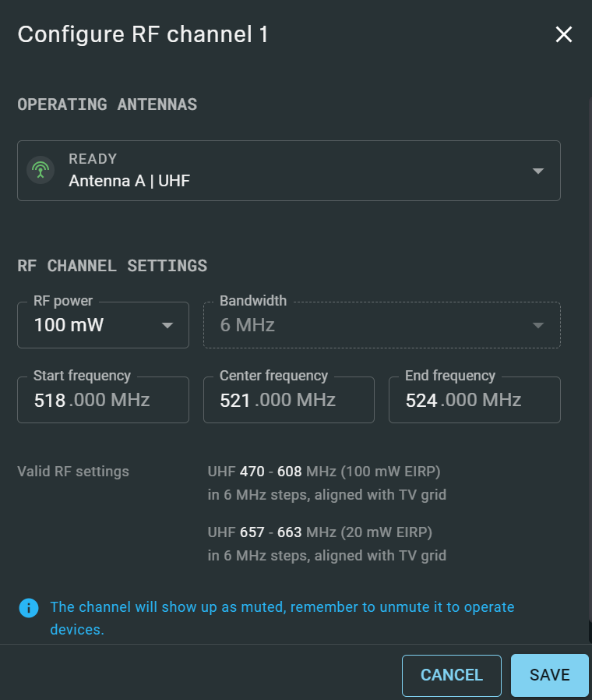Viewport: 592px width, 700px height.
Task: Close the Configure RF channel dialog
Action: [563, 34]
